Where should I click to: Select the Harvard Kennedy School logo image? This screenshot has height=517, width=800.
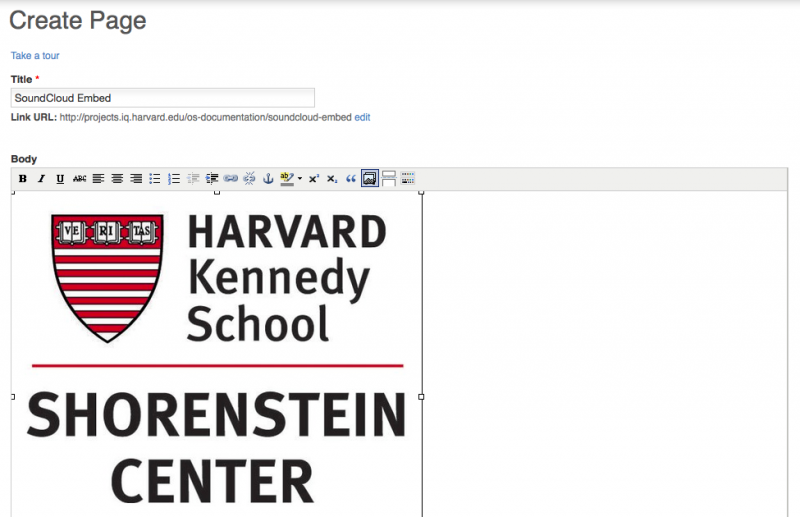(x=217, y=355)
